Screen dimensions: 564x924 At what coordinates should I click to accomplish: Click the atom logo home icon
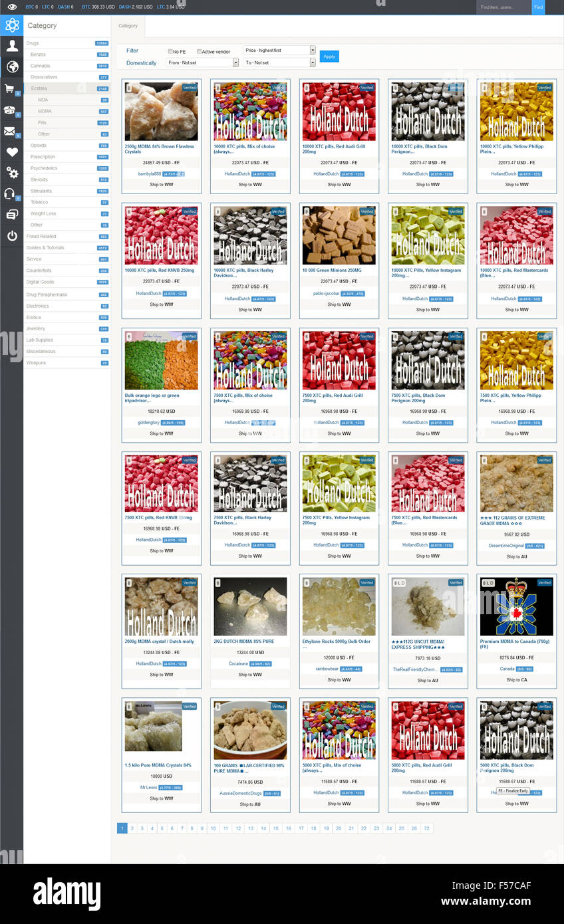click(11, 25)
